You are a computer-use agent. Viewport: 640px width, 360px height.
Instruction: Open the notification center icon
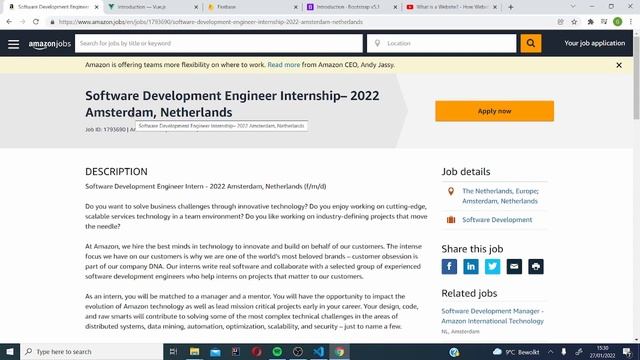(x=627, y=352)
